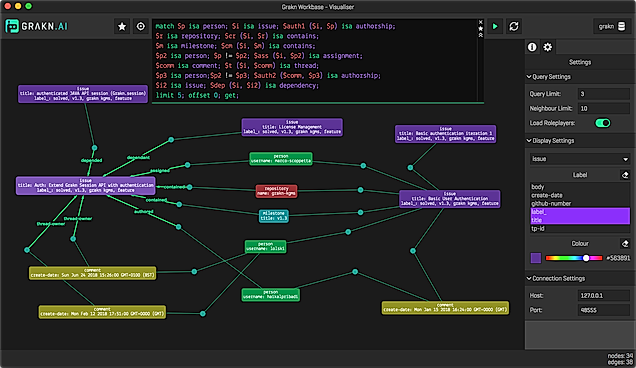Switch to the info tab icon
The width and height of the screenshot is (636, 368).
[x=532, y=47]
